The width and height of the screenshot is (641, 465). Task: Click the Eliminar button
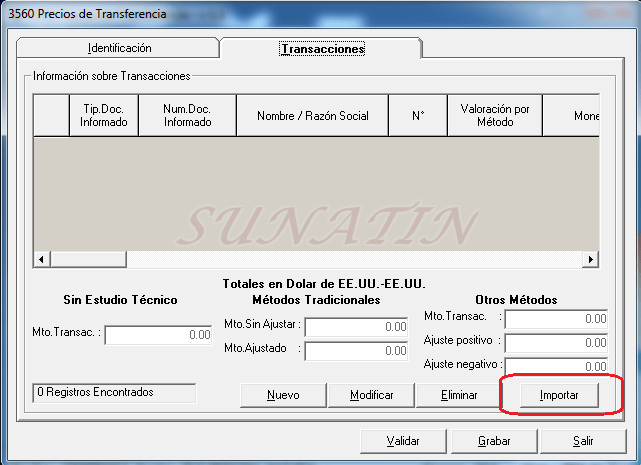pyautogui.click(x=459, y=395)
